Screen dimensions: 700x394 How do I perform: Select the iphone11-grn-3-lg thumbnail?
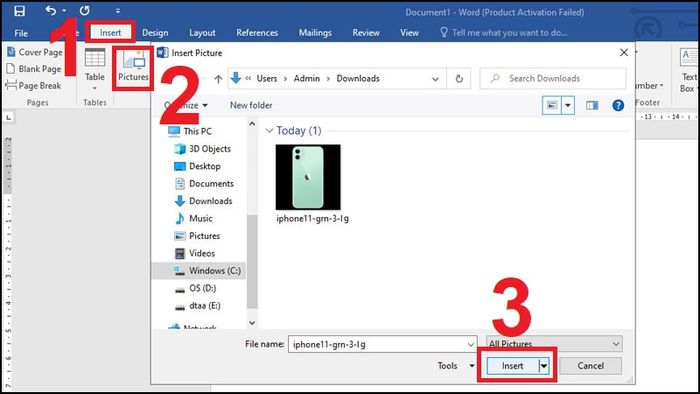pos(308,177)
